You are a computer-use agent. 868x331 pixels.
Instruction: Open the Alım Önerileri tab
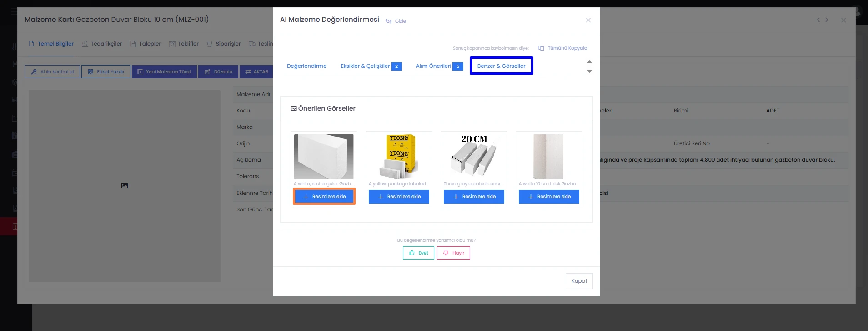click(x=439, y=66)
